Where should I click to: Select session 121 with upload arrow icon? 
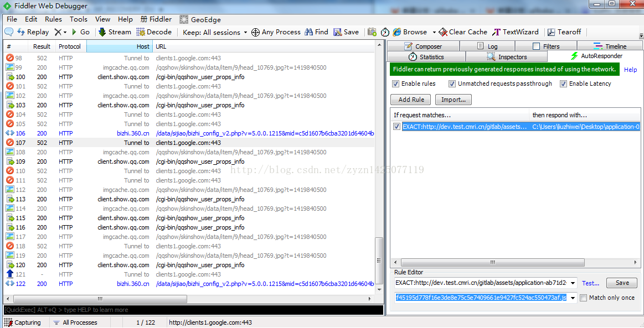(189, 274)
